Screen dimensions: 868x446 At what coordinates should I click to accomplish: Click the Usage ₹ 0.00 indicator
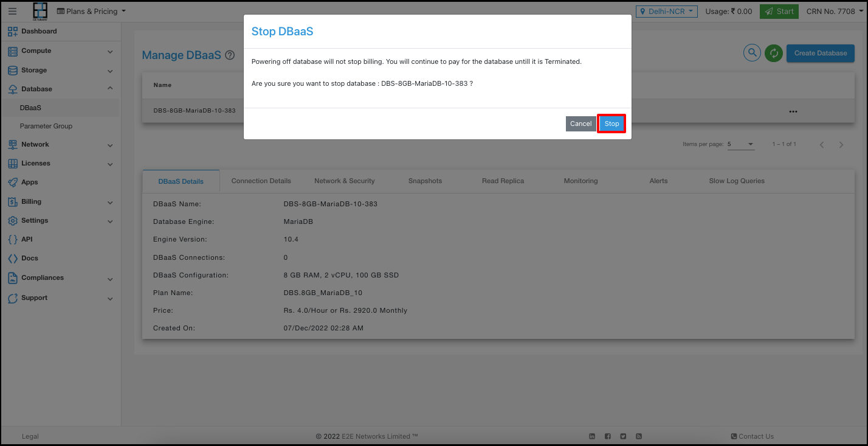point(729,11)
